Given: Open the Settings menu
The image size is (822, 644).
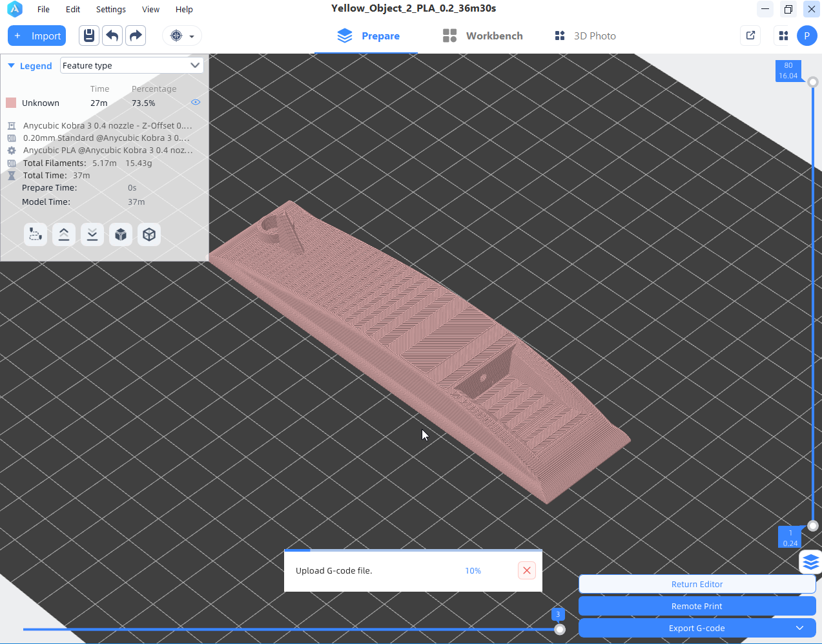Looking at the screenshot, I should [x=110, y=9].
